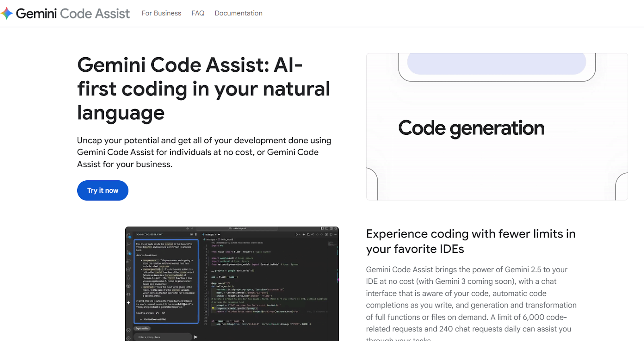Click the Search magnifier icon in IDE sidebar
The width and height of the screenshot is (644, 341).
[x=128, y=244]
